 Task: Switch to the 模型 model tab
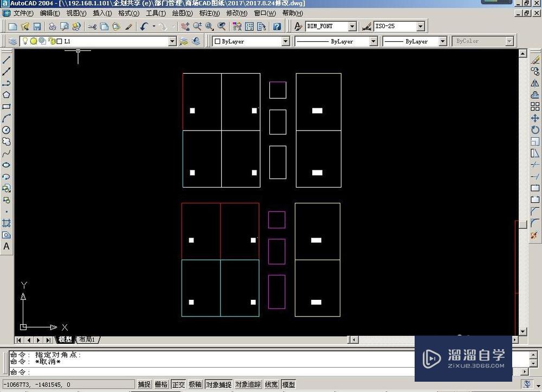pyautogui.click(x=65, y=339)
